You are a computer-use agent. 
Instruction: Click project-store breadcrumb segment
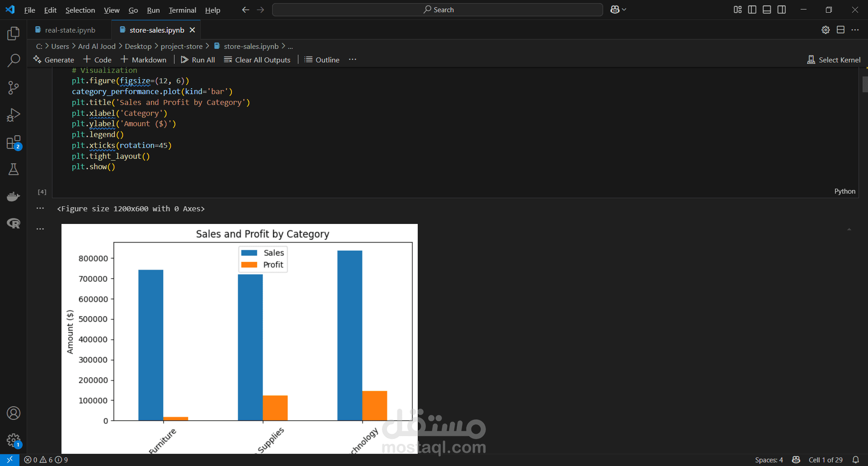coord(181,46)
